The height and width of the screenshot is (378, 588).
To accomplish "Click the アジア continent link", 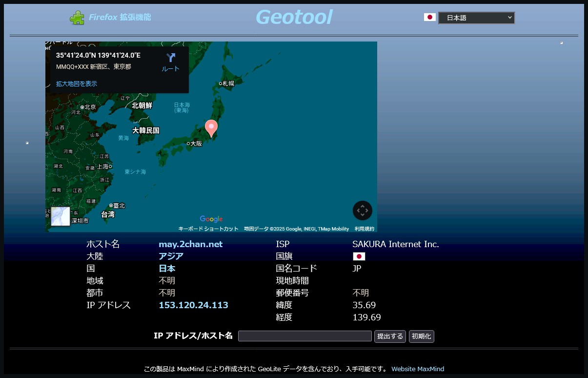I will pyautogui.click(x=171, y=256).
